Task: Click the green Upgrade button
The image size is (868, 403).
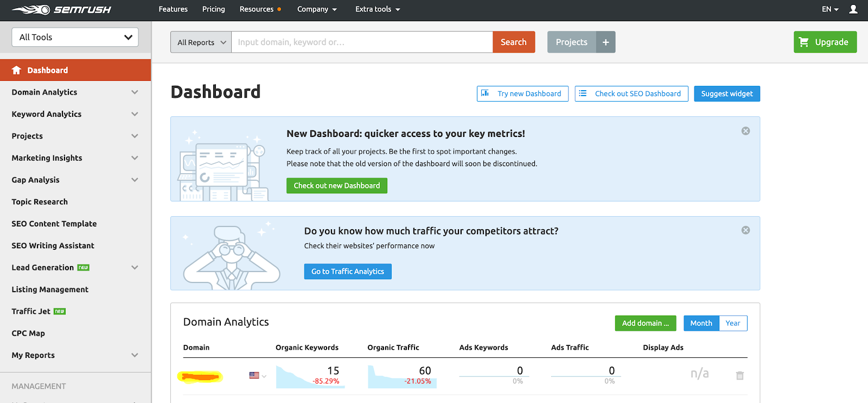Action: (x=825, y=42)
